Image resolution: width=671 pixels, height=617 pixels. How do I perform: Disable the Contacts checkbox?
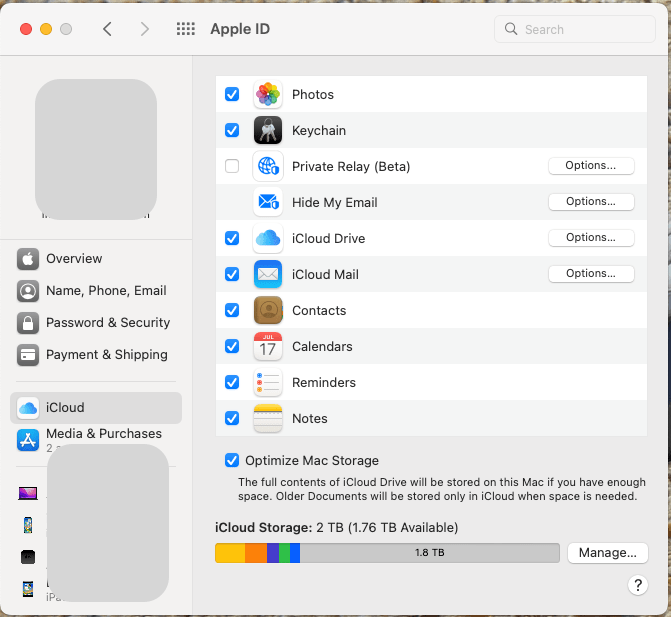232,310
